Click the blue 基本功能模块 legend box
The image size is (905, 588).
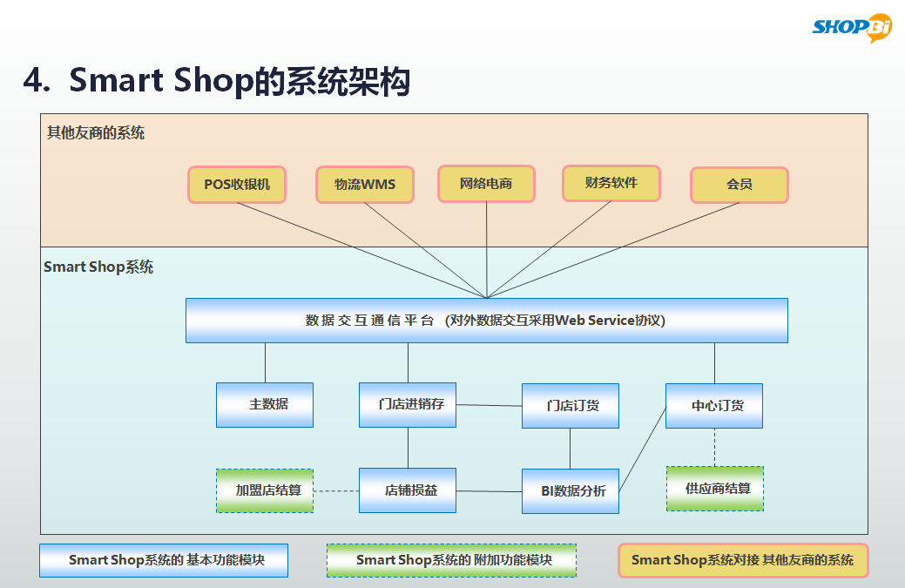pos(164,560)
